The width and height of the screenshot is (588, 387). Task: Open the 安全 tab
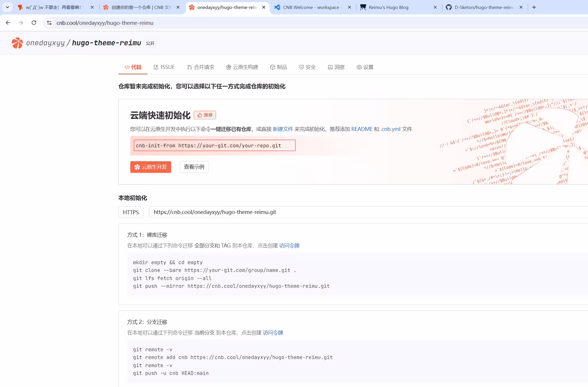click(308, 67)
